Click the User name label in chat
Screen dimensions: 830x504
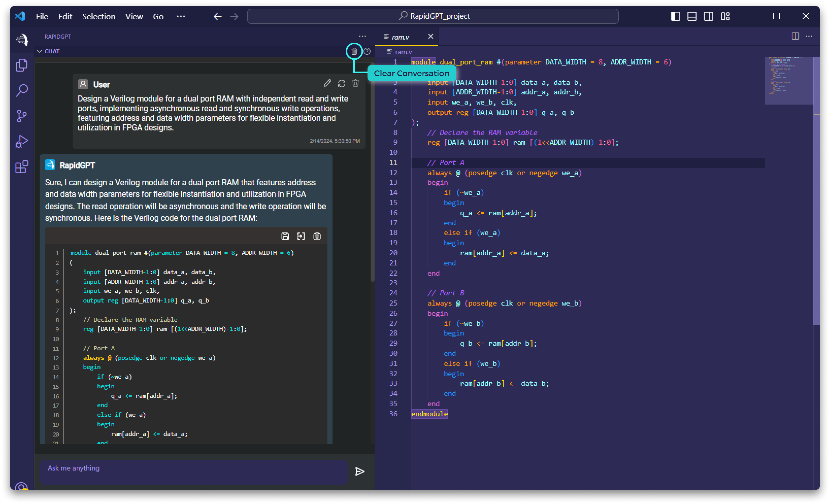point(101,85)
